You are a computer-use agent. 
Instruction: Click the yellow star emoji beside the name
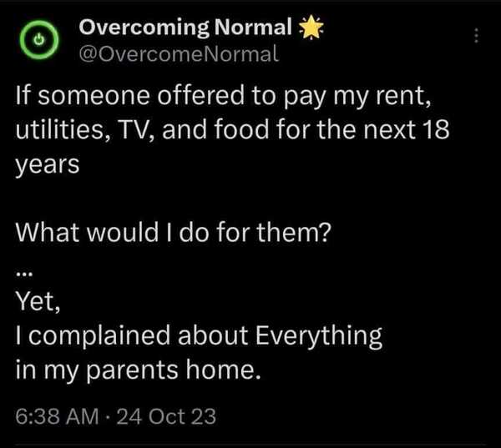tap(311, 29)
